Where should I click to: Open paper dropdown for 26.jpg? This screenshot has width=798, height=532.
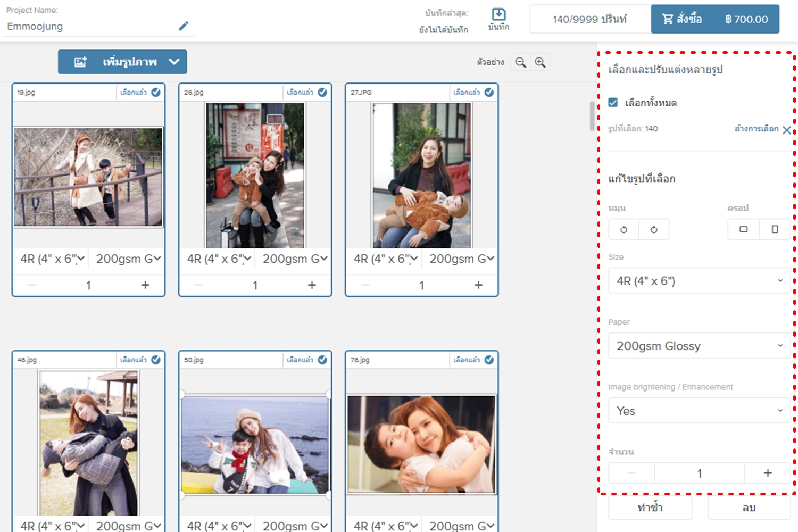(x=294, y=259)
